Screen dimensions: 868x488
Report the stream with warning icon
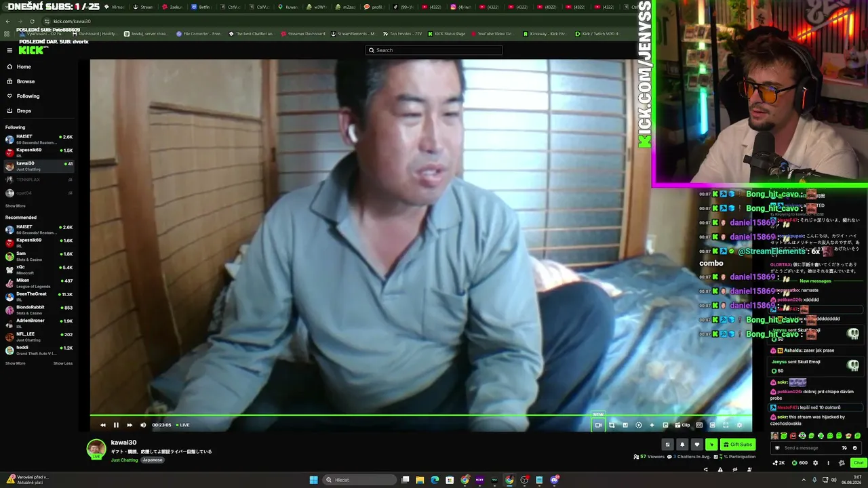(x=720, y=469)
